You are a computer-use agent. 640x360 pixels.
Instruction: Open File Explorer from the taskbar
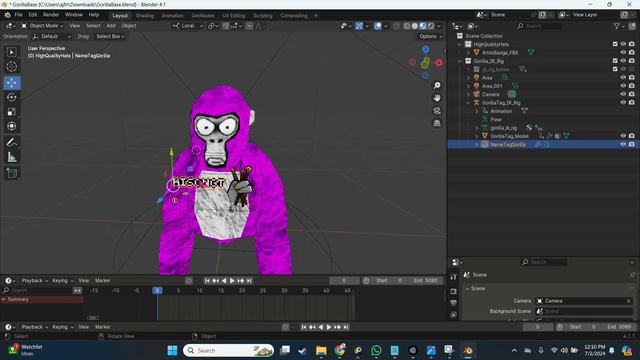click(321, 350)
